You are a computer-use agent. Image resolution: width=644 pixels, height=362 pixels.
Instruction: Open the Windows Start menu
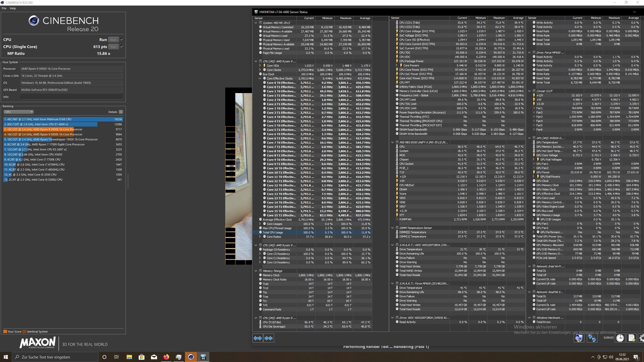[x=6, y=357]
